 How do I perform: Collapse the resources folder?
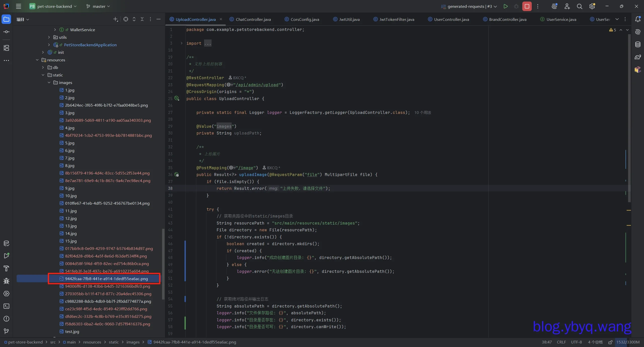(37, 60)
